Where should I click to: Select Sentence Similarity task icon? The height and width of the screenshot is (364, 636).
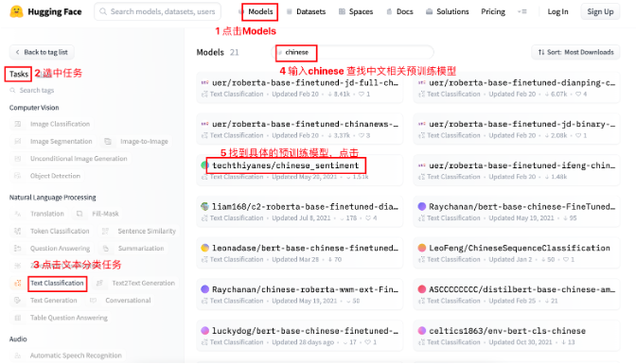pyautogui.click(x=105, y=231)
